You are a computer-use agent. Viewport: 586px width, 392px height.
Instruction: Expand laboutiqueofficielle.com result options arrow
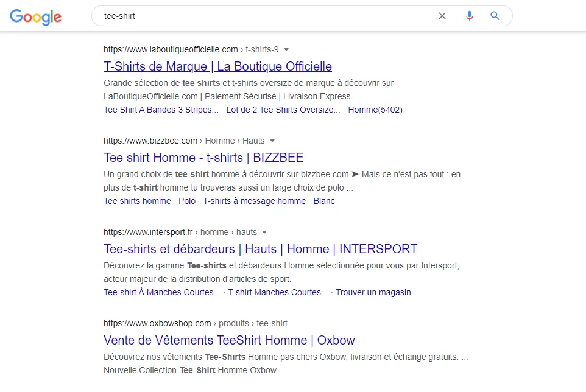(x=286, y=50)
